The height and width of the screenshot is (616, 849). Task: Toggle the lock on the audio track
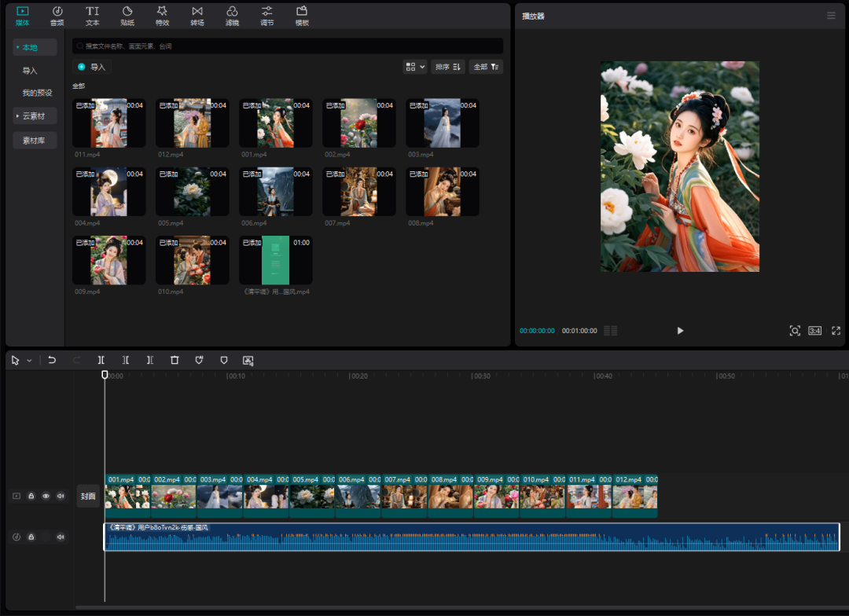[x=31, y=537]
